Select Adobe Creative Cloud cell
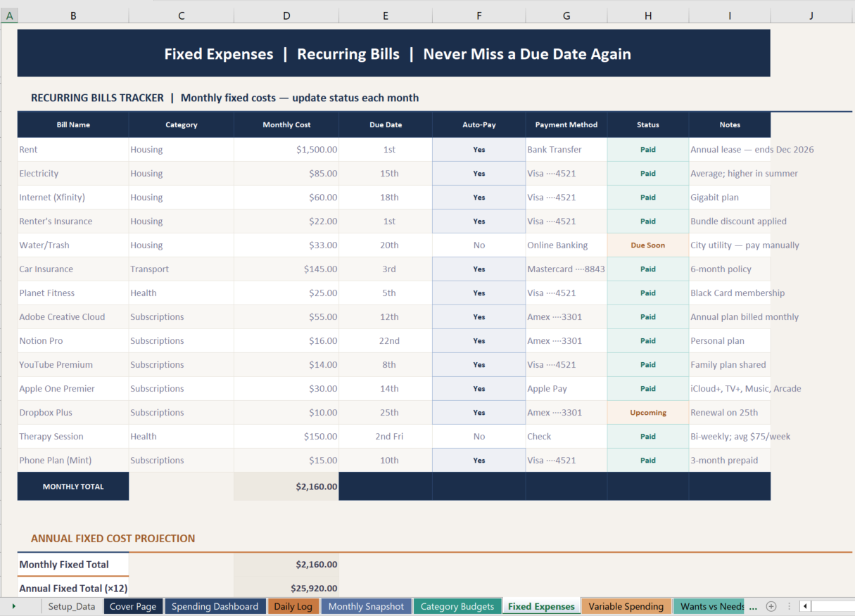Image resolution: width=855 pixels, height=616 pixels. click(x=73, y=317)
